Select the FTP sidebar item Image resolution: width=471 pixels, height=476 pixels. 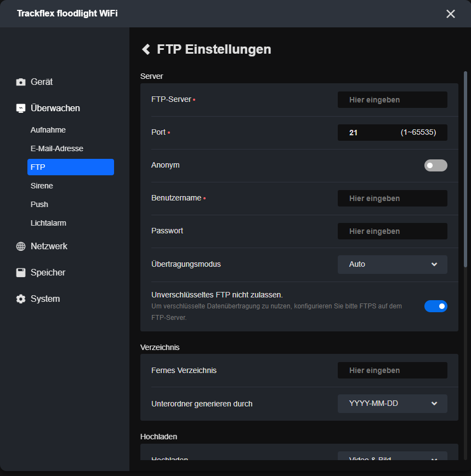click(71, 167)
